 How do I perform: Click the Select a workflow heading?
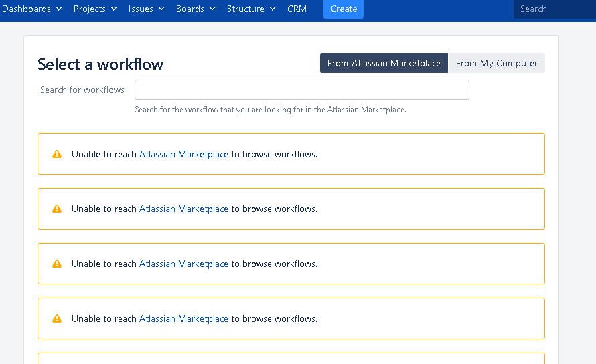[100, 64]
